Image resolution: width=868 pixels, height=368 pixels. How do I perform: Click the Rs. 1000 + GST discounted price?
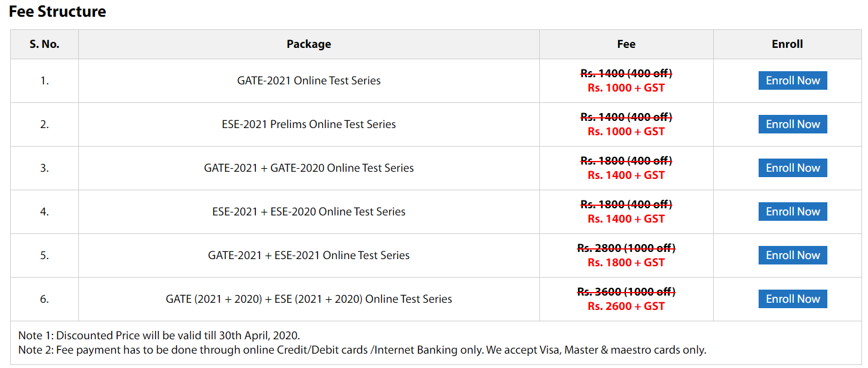625,87
